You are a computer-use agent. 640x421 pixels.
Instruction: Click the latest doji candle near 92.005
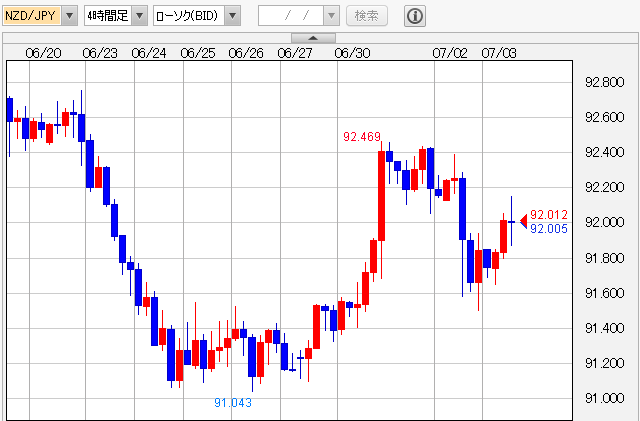511,221
